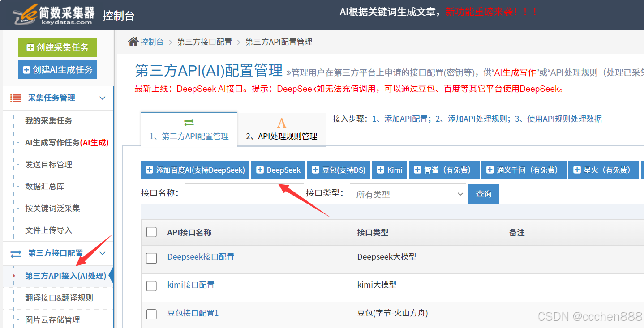Click the Kimi add button

click(390, 170)
